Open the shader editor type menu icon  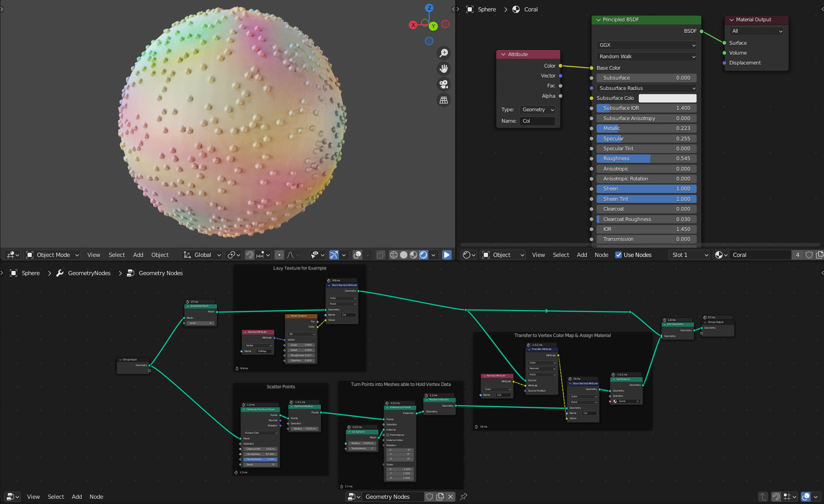click(x=469, y=255)
